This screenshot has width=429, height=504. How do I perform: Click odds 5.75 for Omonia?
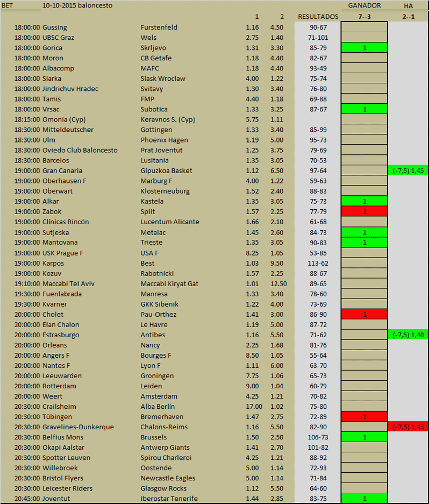point(252,119)
